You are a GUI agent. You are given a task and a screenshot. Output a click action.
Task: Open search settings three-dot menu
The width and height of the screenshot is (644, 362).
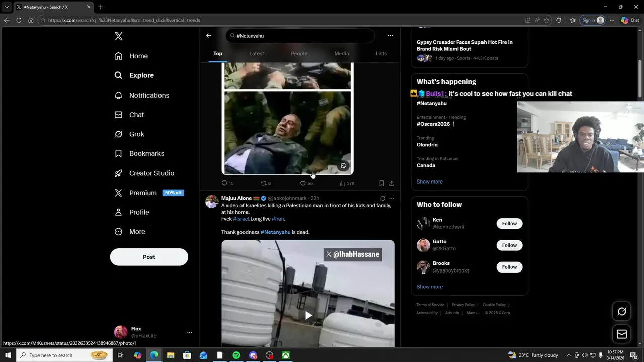tap(390, 36)
